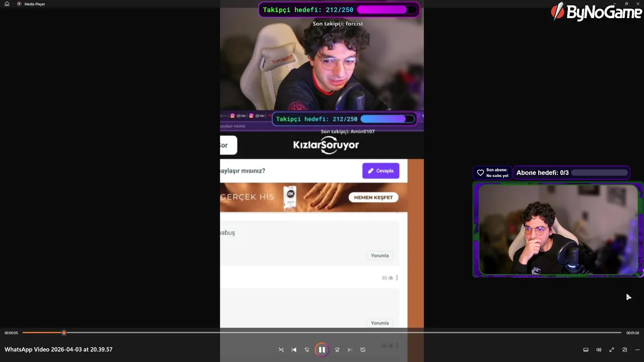Click the seek bar position thumb
The height and width of the screenshot is (362, 644).
pos(64,333)
